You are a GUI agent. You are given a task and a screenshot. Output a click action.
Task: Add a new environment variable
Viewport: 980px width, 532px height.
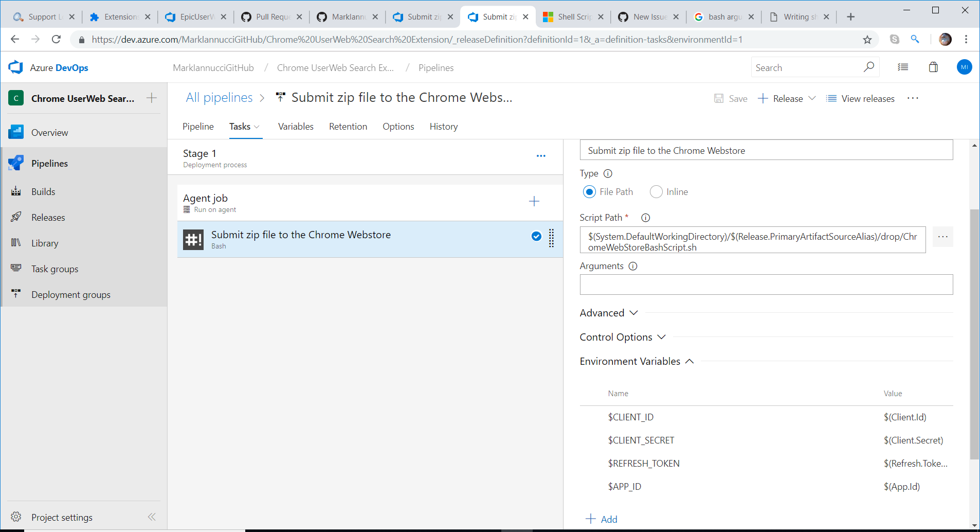point(602,519)
